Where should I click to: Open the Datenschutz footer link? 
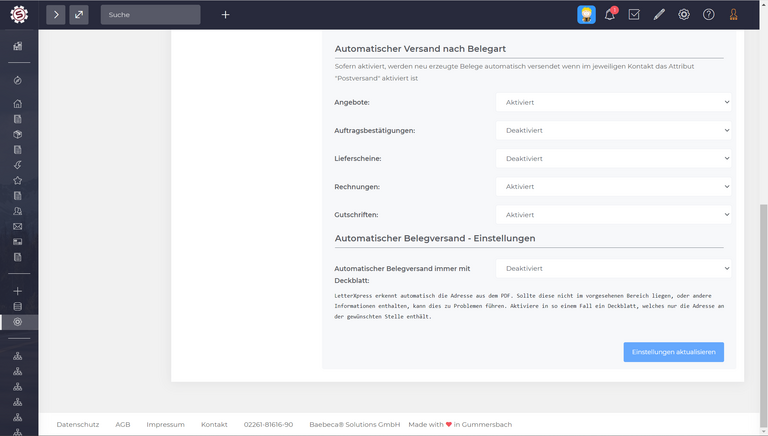(78, 424)
